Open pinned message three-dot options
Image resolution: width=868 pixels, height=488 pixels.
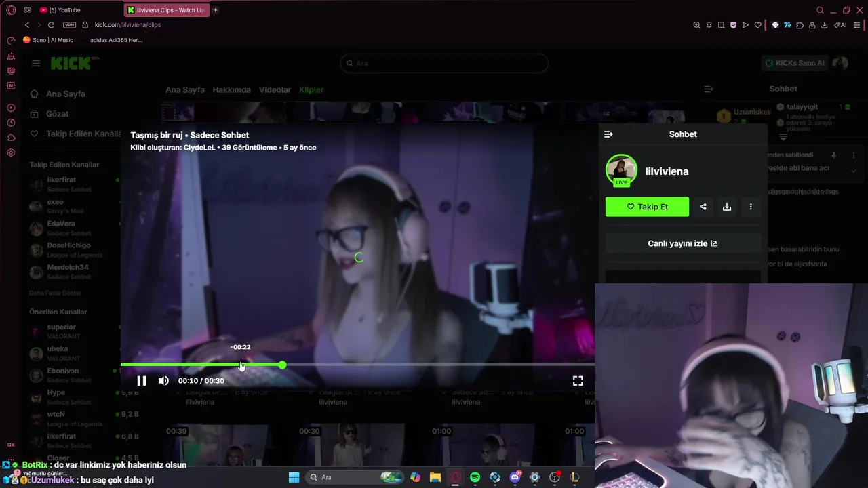(854, 155)
